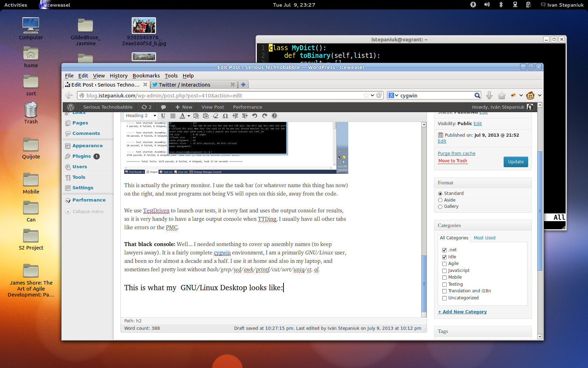Run the search with the magnifier icon

tap(477, 95)
